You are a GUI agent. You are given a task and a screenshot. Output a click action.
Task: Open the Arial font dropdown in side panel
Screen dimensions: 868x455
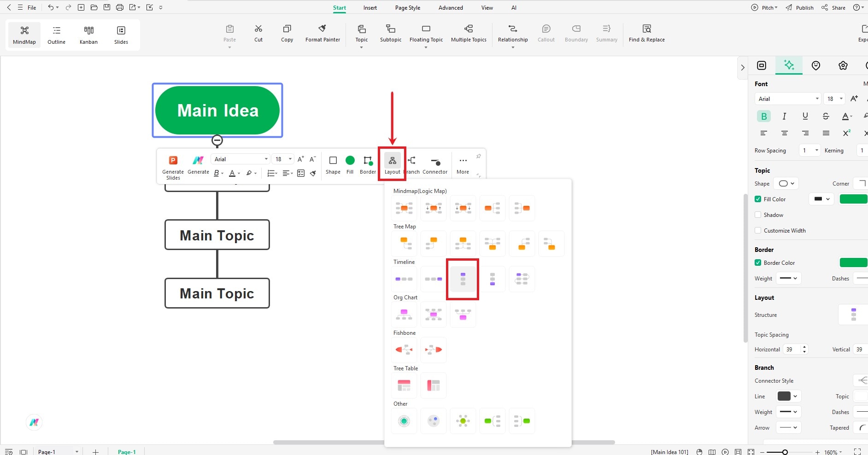(787, 99)
